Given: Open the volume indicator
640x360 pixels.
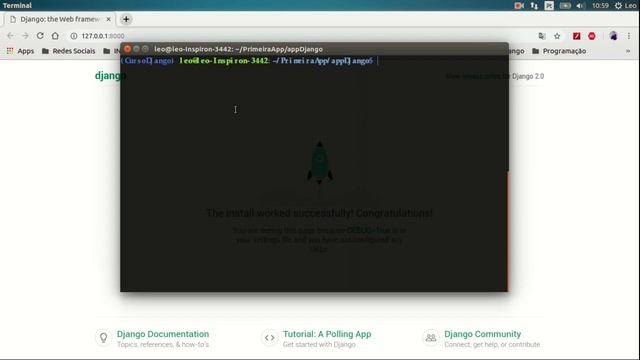Looking at the screenshot, I should coord(580,5).
